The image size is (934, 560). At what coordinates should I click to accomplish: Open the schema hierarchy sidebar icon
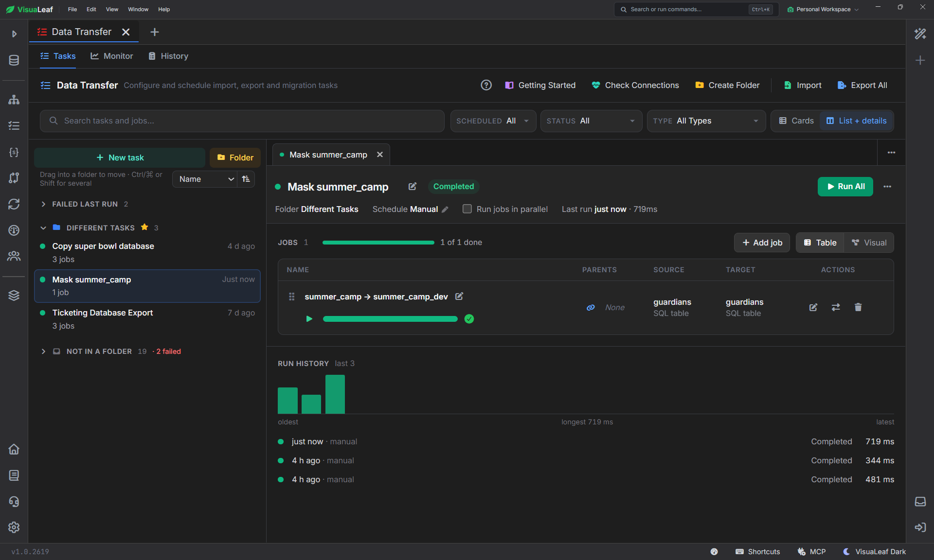click(14, 100)
